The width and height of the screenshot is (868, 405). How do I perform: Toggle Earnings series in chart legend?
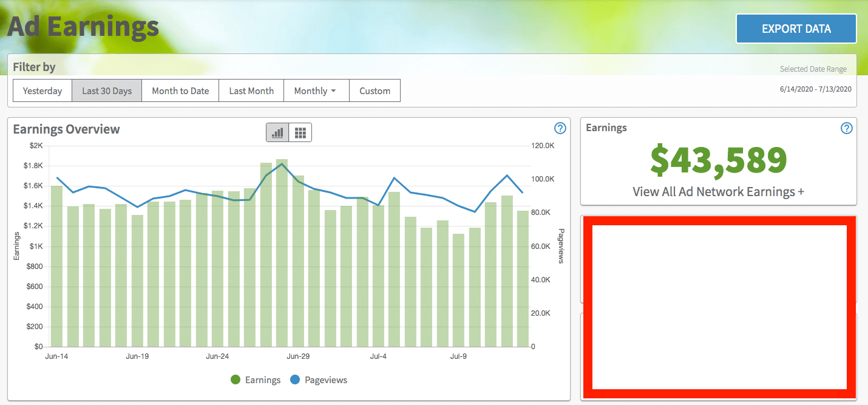tap(256, 379)
